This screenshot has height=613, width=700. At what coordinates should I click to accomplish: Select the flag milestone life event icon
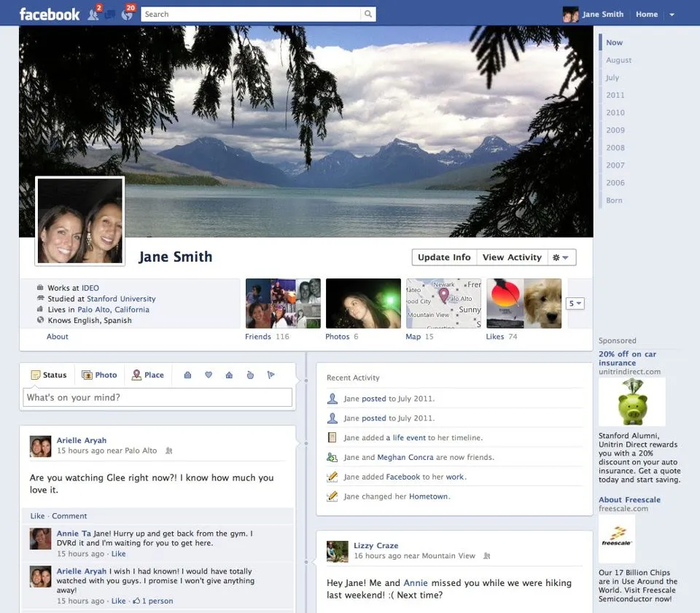click(x=271, y=374)
